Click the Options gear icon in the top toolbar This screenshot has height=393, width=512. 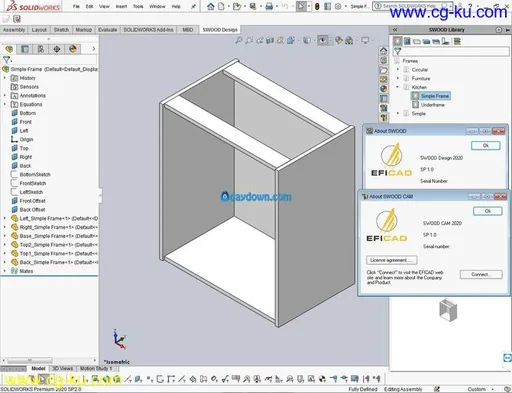point(338,6)
